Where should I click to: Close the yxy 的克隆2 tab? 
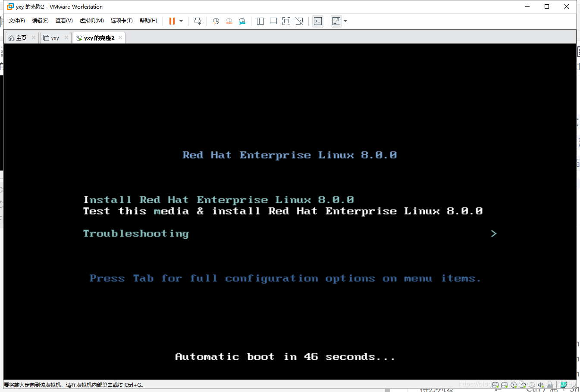tap(120, 37)
